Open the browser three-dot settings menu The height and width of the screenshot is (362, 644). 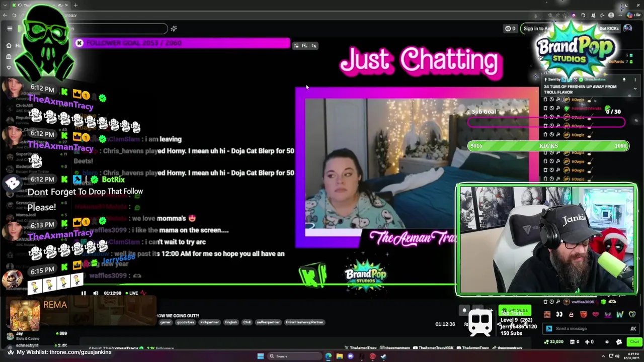tap(620, 15)
